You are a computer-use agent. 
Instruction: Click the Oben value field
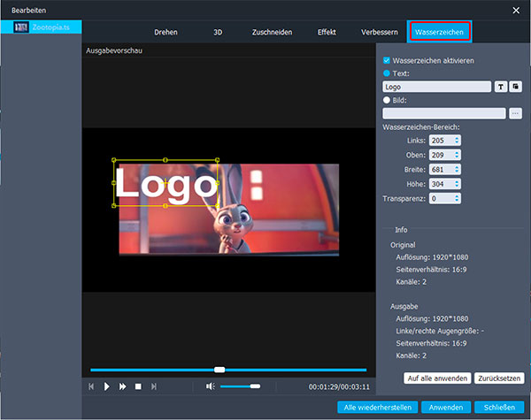(442, 155)
